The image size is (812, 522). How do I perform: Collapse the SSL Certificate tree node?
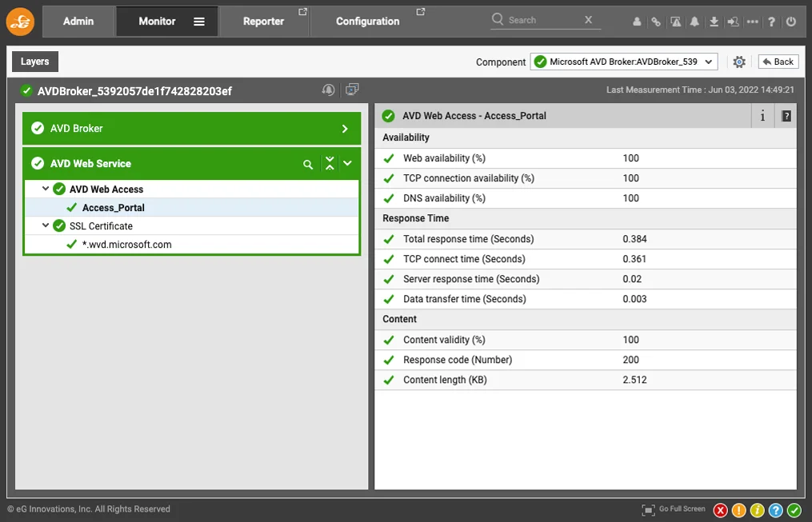46,225
